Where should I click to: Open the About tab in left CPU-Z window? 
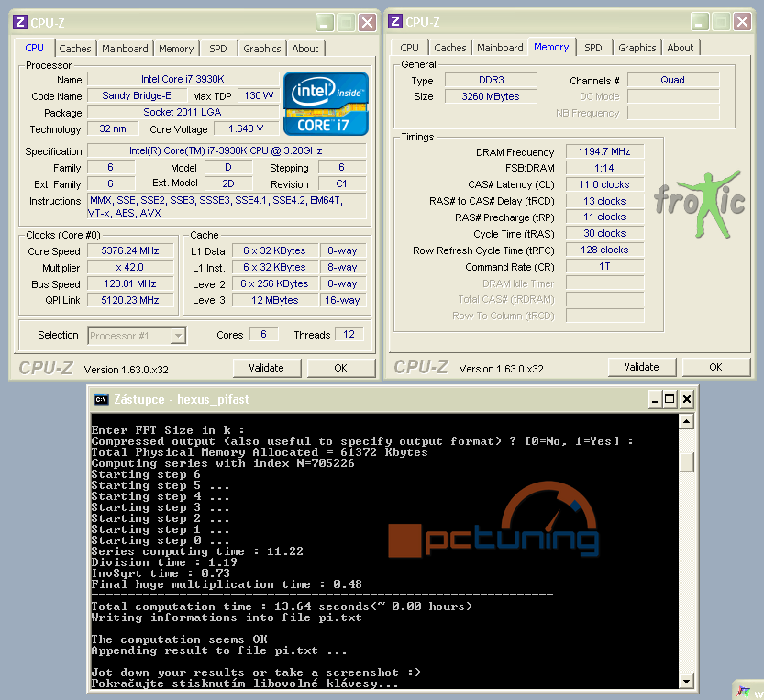tap(305, 49)
